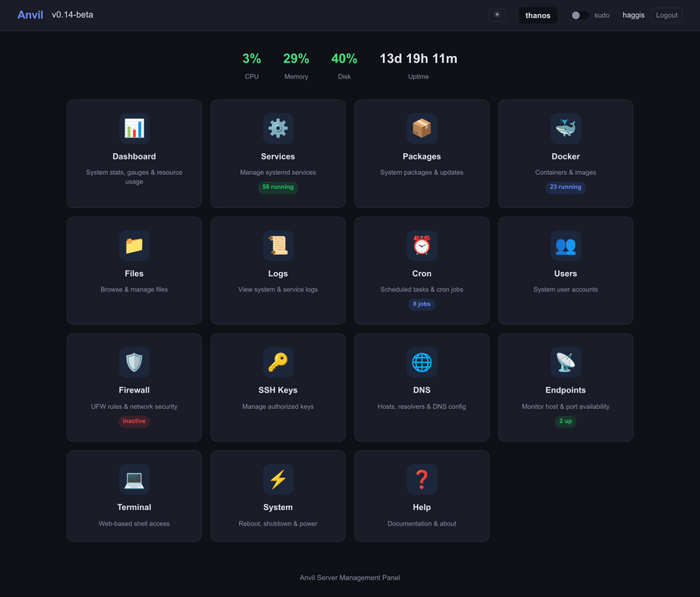Click 'System packages & updates' description
This screenshot has width=700, height=597.
pos(421,173)
